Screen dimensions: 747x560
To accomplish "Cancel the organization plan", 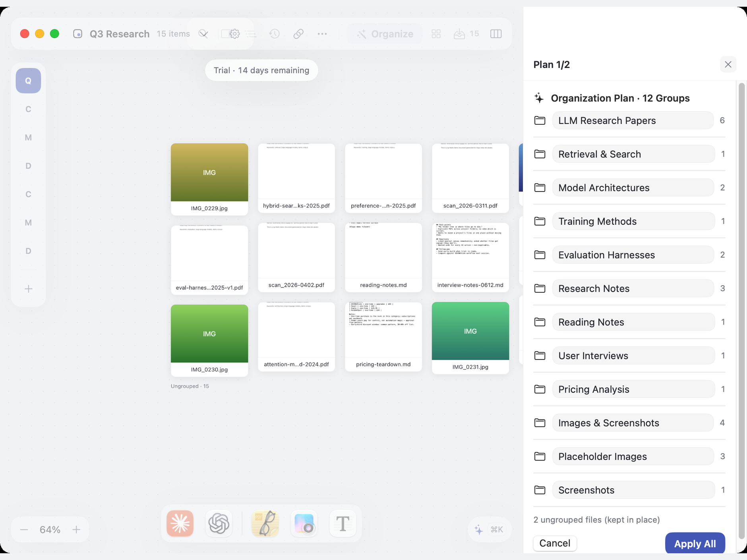I will 555,543.
